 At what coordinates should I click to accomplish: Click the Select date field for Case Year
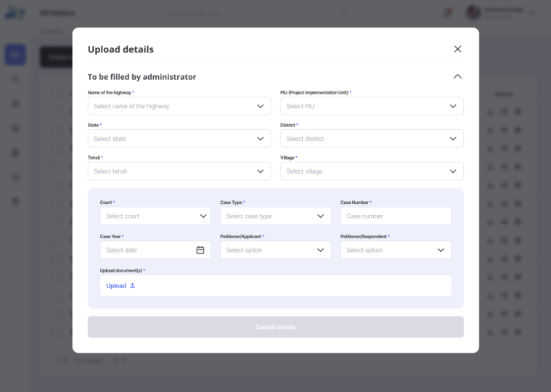[x=145, y=250]
